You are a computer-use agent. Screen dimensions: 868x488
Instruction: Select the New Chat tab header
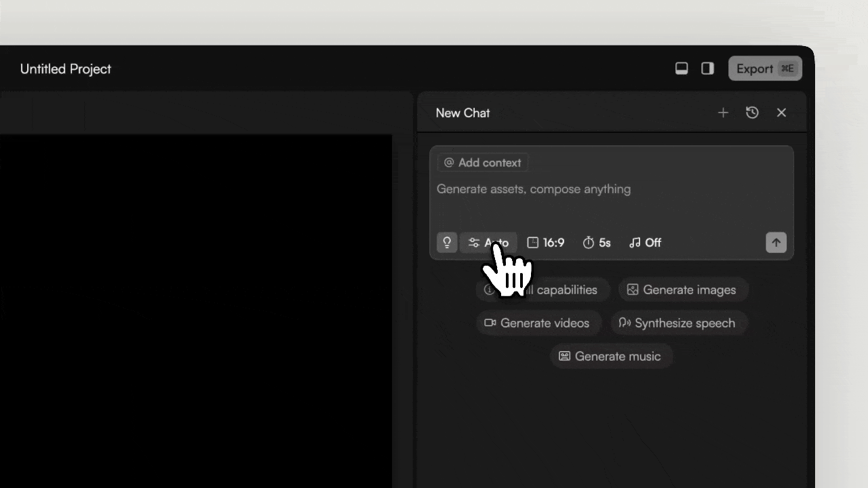pyautogui.click(x=462, y=113)
